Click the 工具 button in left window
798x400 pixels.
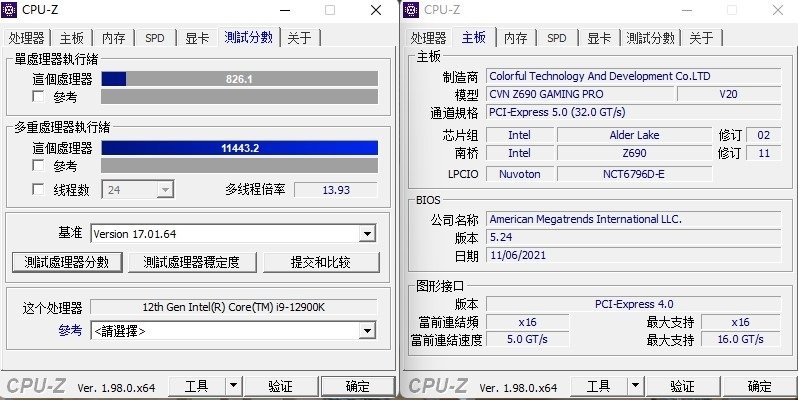click(x=196, y=386)
